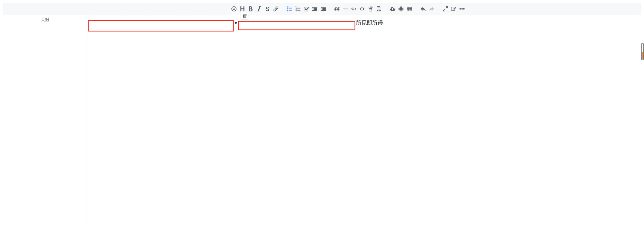Click the vertical scrollbar on the right edge
This screenshot has width=644, height=229.
tap(642, 52)
